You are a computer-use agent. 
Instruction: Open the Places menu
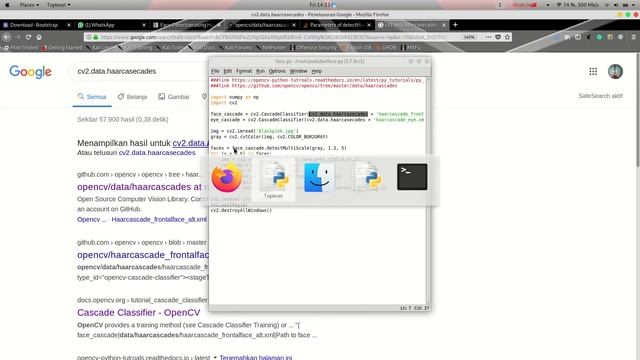(29, 5)
